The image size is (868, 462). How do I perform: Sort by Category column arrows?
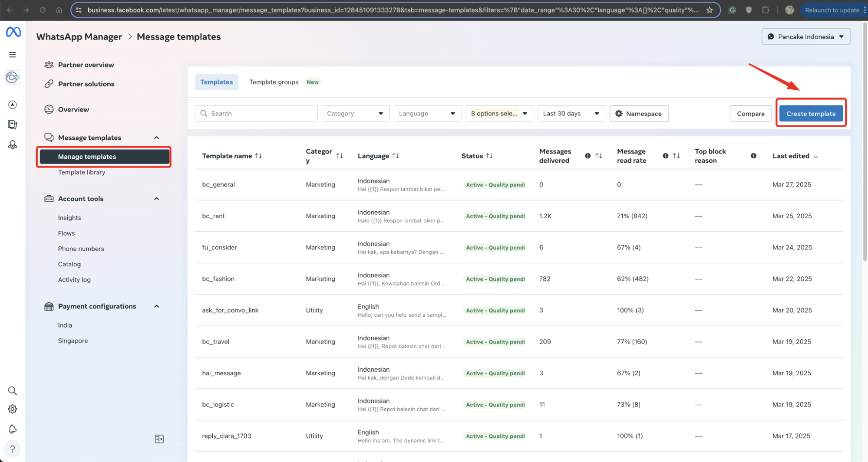coord(340,156)
